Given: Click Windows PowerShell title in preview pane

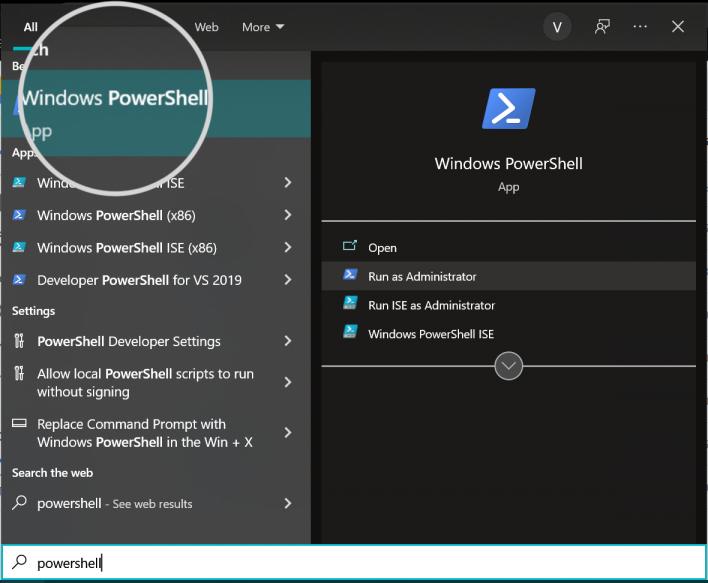Looking at the screenshot, I should coord(508,163).
